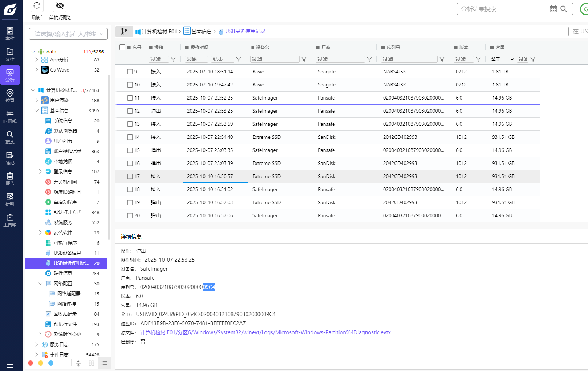Click the 起始 start time filter field
This screenshot has width=588, height=371.
point(196,59)
